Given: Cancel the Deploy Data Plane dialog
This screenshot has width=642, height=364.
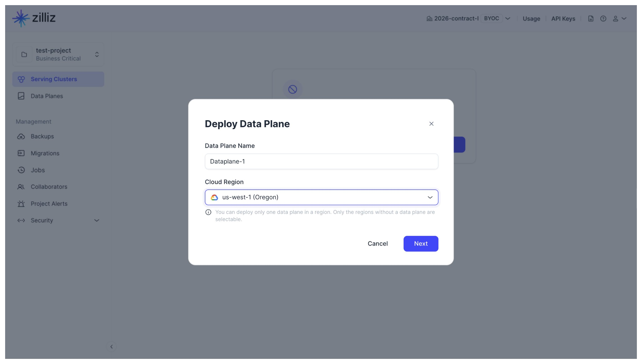Looking at the screenshot, I should [x=378, y=244].
